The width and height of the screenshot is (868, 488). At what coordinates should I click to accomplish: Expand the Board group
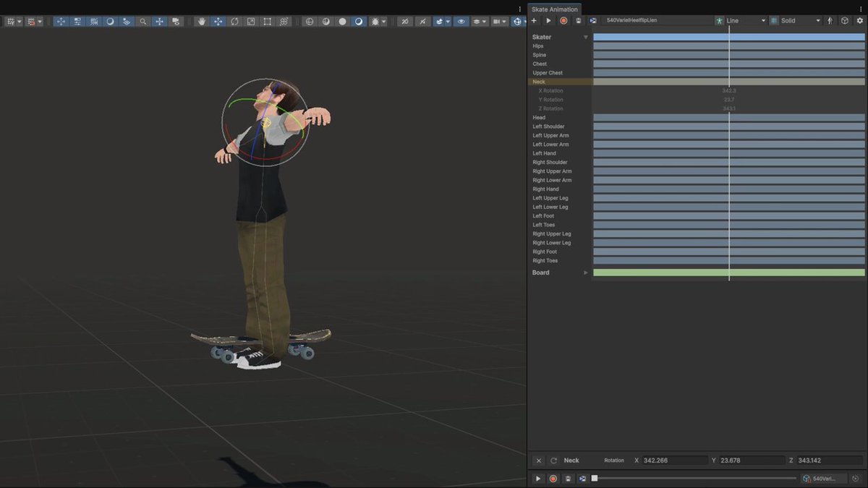tap(586, 273)
